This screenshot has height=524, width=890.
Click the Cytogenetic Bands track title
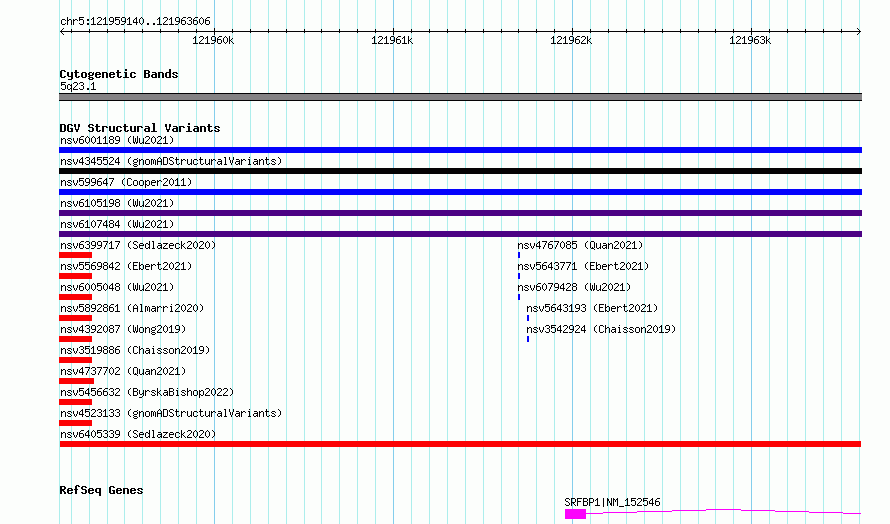[x=119, y=74]
